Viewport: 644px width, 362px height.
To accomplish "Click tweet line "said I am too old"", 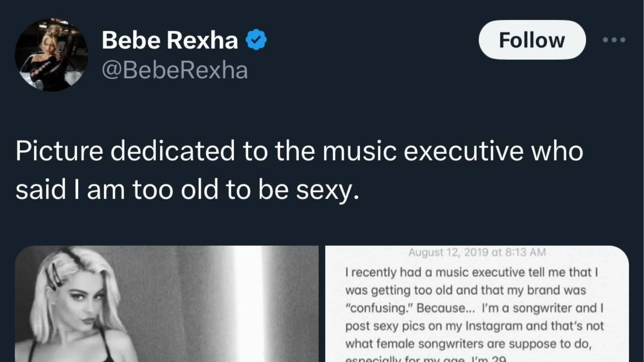I will pos(187,190).
